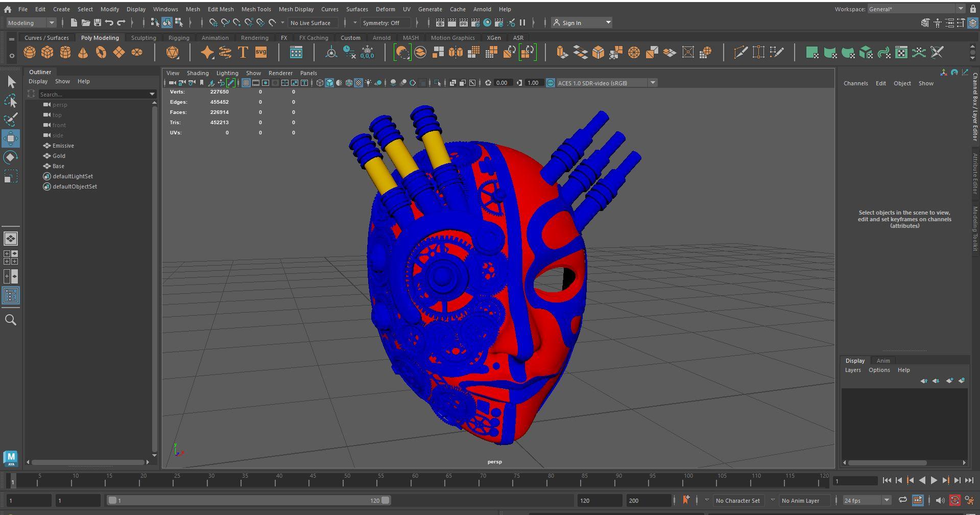The image size is (980, 515).
Task: Open the Mesh Tools menu
Action: (x=256, y=9)
